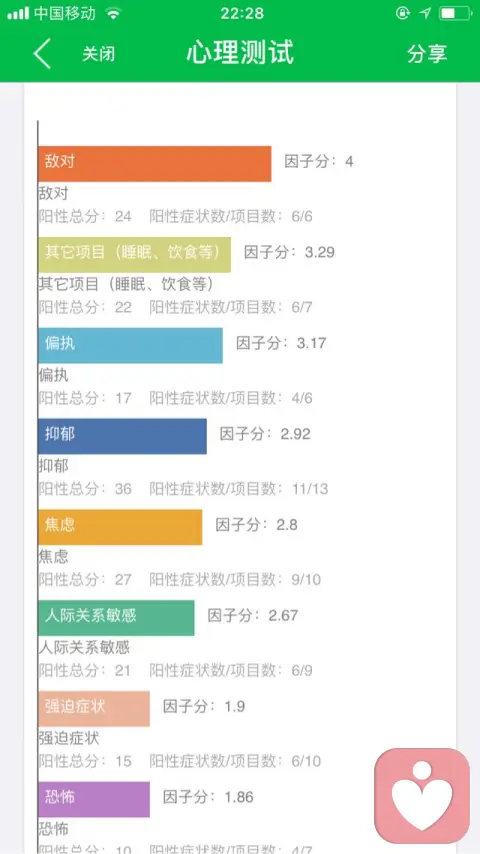The height and width of the screenshot is (854, 480).
Task: Select the light blue 偏执 bar
Action: coord(130,345)
